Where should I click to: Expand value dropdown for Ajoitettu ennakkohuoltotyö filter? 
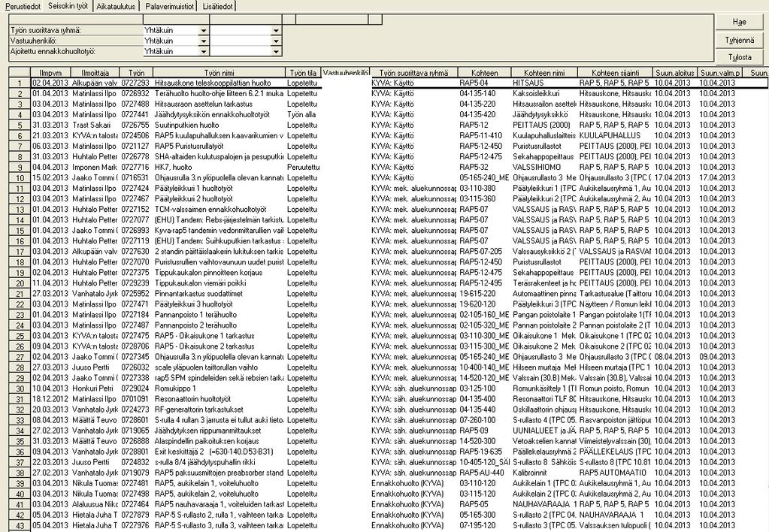point(276,51)
